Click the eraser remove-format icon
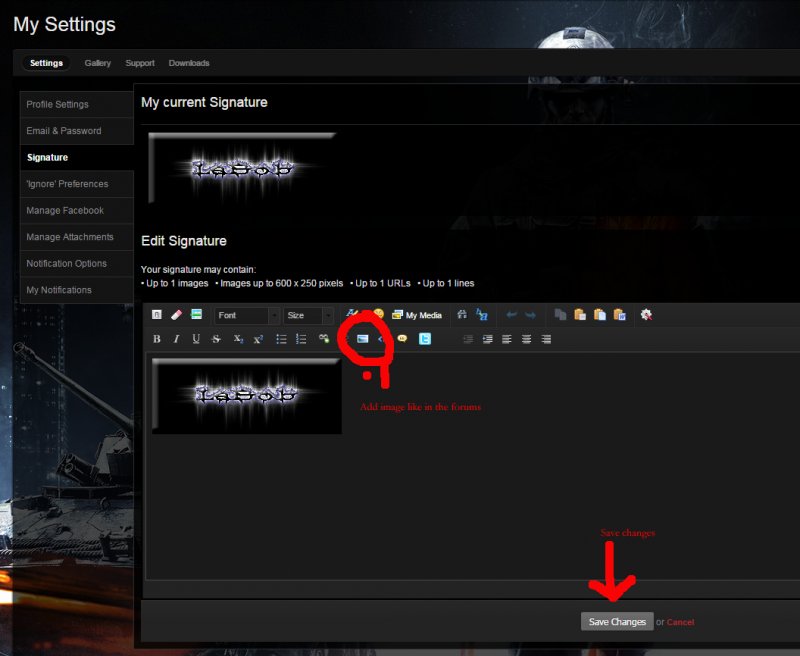800x656 pixels. [177, 315]
